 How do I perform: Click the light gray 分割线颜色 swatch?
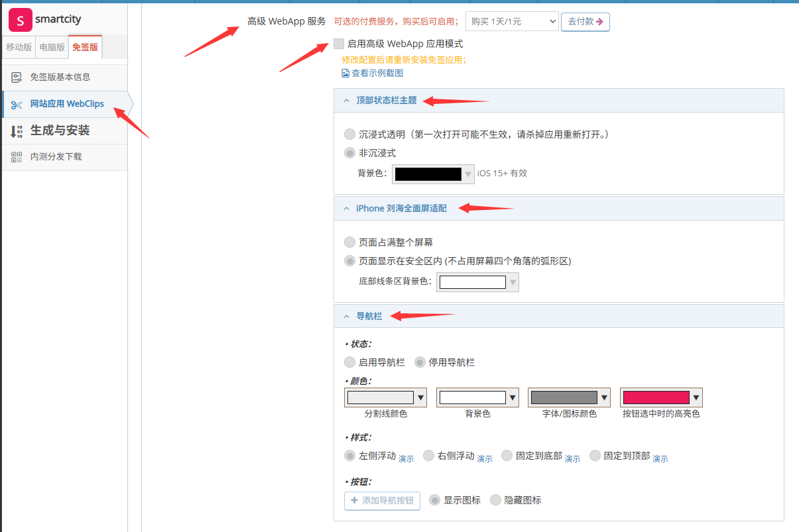(x=380, y=398)
